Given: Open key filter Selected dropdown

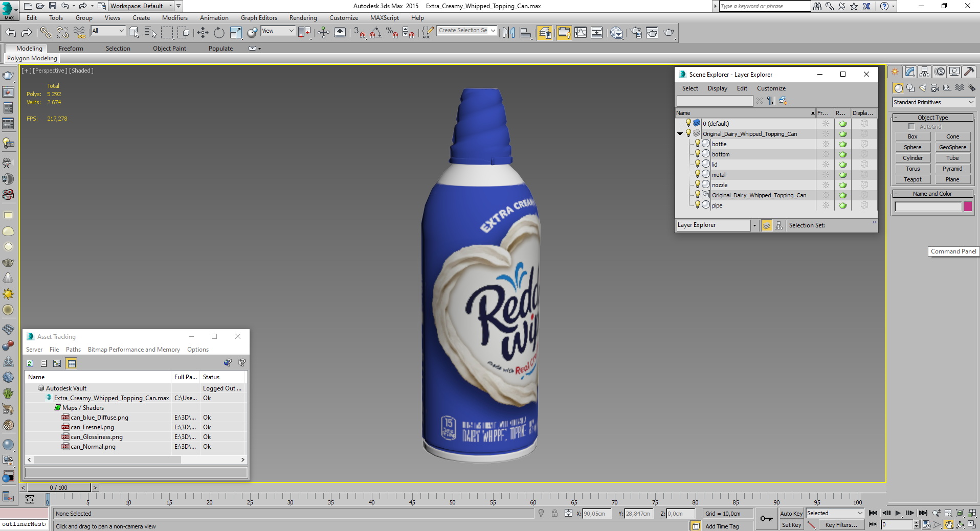Looking at the screenshot, I should coord(835,513).
